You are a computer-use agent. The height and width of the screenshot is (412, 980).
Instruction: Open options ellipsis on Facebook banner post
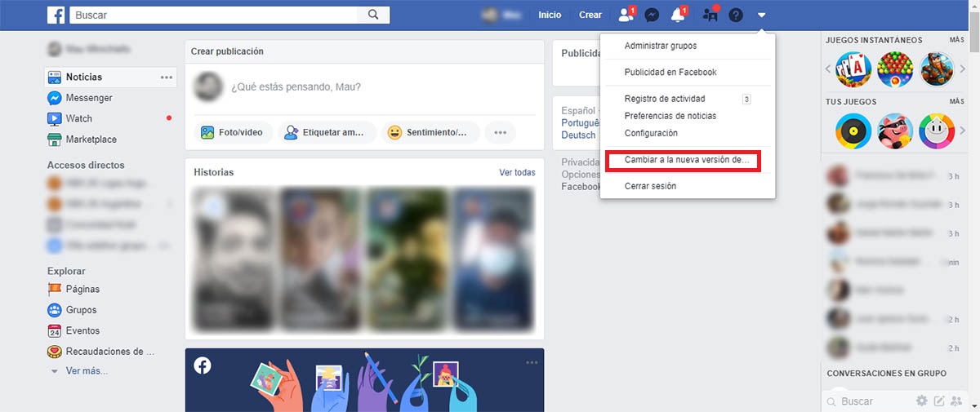(x=532, y=362)
